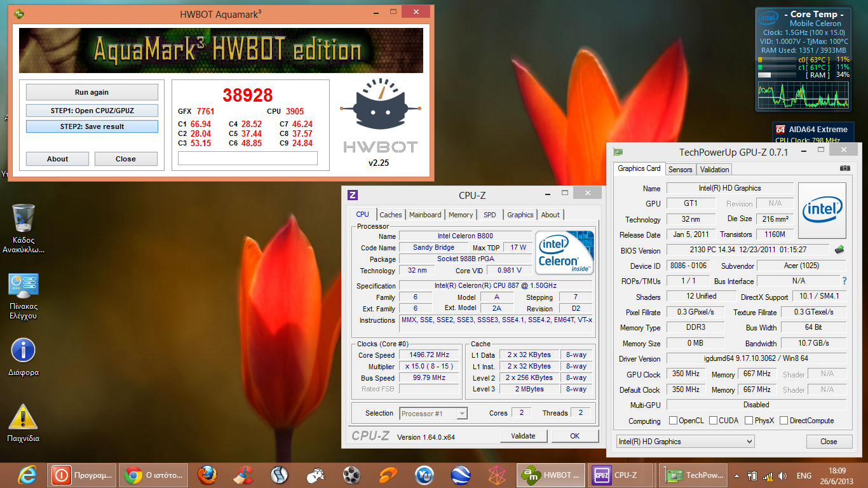Click the GPU-Z Driver Version field

coord(756,359)
